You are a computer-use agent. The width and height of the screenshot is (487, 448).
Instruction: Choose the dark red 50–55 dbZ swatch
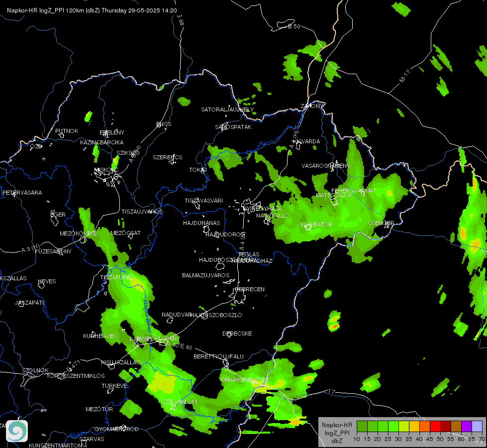click(446, 426)
